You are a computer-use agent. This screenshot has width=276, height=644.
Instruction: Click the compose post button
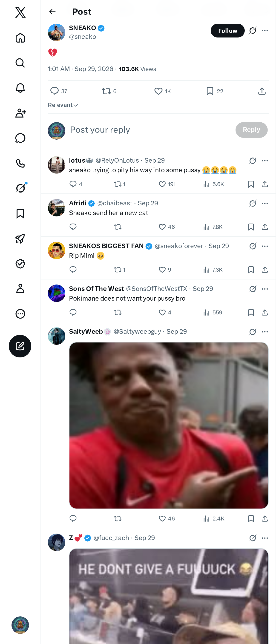click(20, 346)
